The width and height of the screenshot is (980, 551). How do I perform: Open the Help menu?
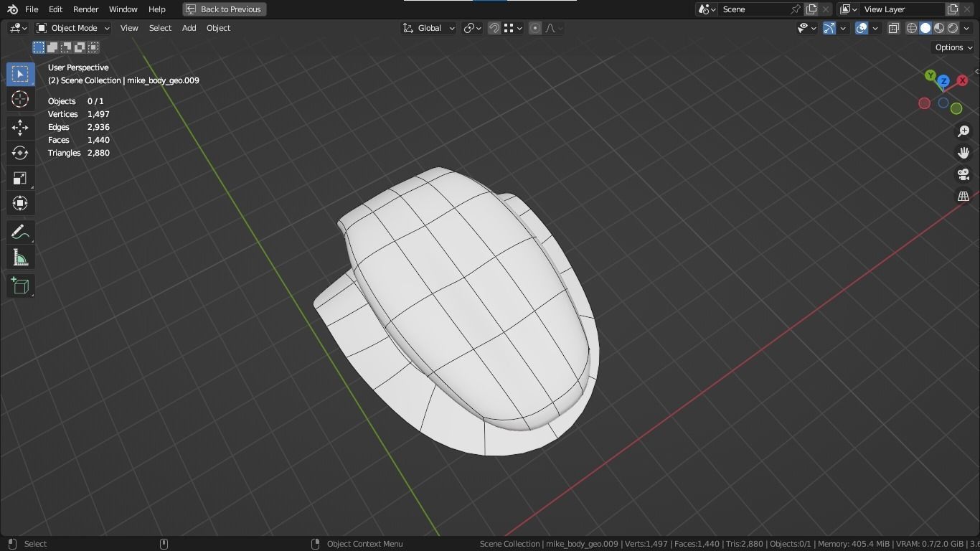tap(157, 9)
